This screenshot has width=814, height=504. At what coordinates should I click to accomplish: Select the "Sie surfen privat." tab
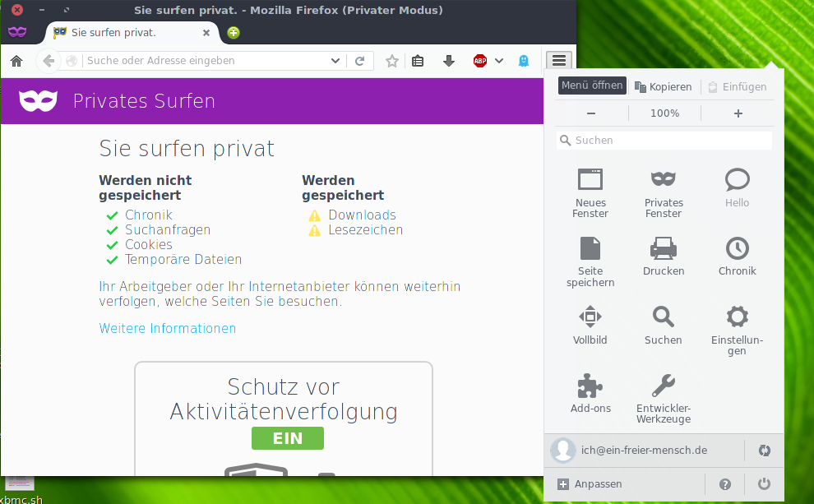tap(132, 33)
